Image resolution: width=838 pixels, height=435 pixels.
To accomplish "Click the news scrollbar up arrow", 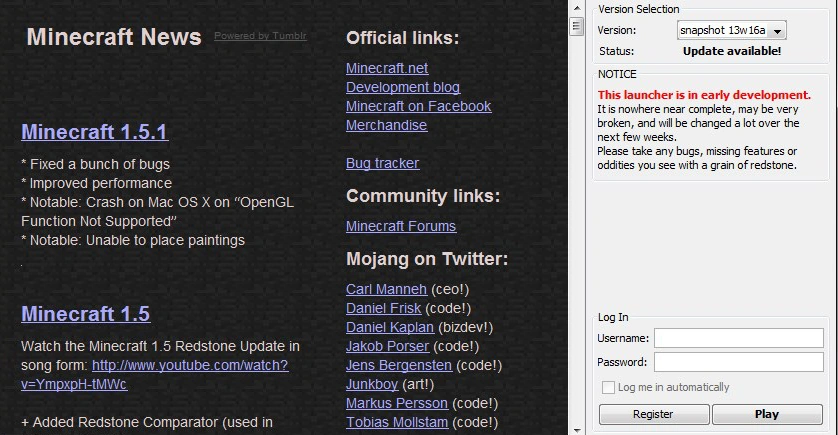I will coord(577,8).
